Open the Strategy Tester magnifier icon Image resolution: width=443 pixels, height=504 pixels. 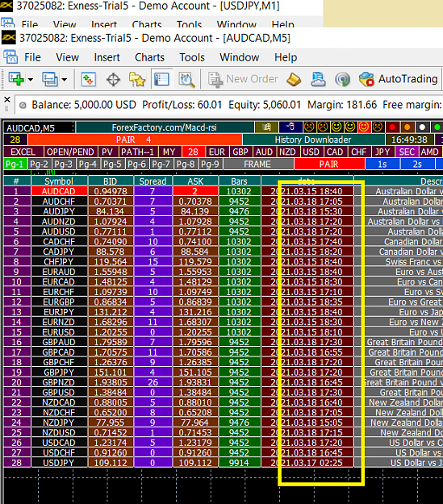(x=186, y=79)
